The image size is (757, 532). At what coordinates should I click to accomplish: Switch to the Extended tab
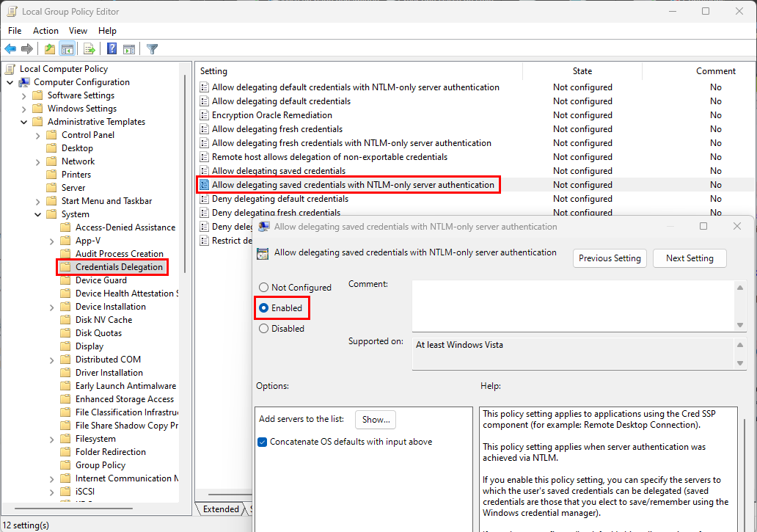point(221,509)
